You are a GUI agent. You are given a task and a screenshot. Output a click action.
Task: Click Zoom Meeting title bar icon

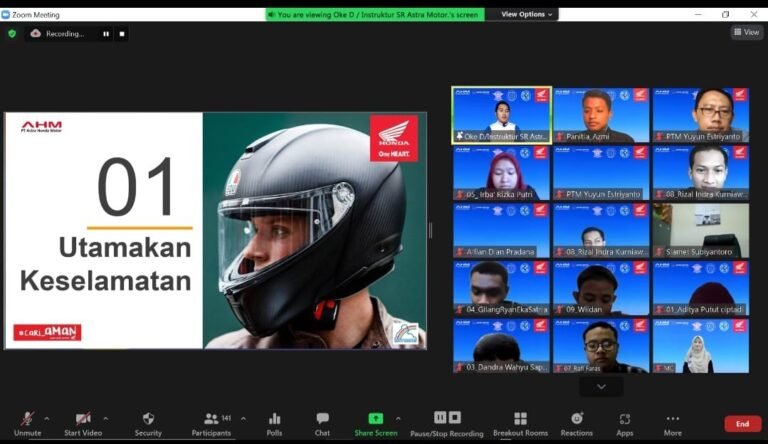(x=6, y=15)
